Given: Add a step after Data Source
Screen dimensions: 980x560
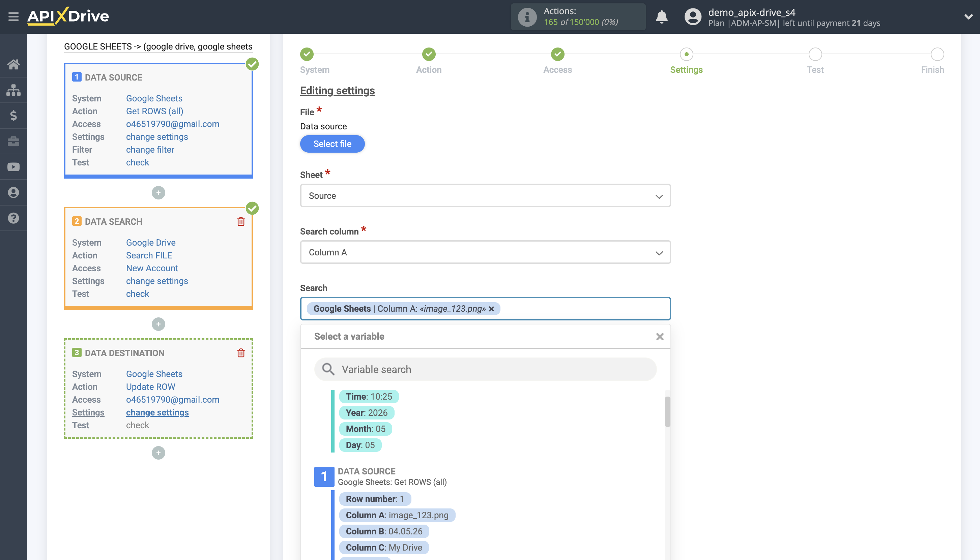Looking at the screenshot, I should 158,193.
